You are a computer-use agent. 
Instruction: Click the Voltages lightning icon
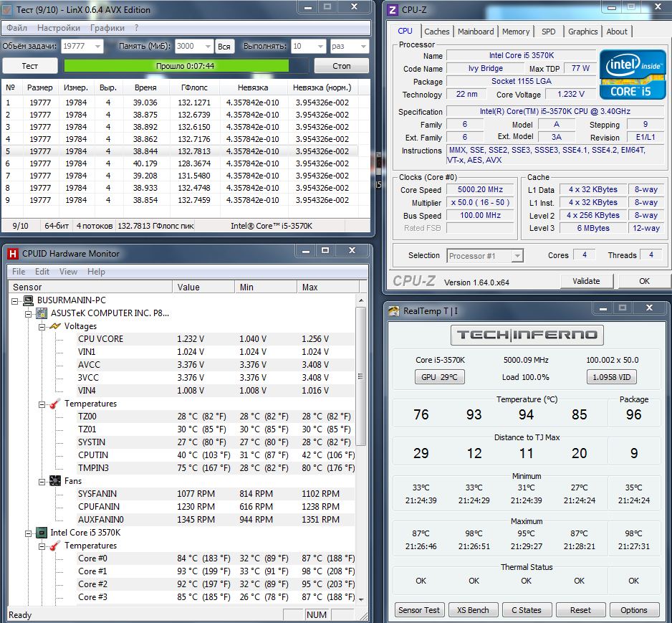click(x=55, y=326)
